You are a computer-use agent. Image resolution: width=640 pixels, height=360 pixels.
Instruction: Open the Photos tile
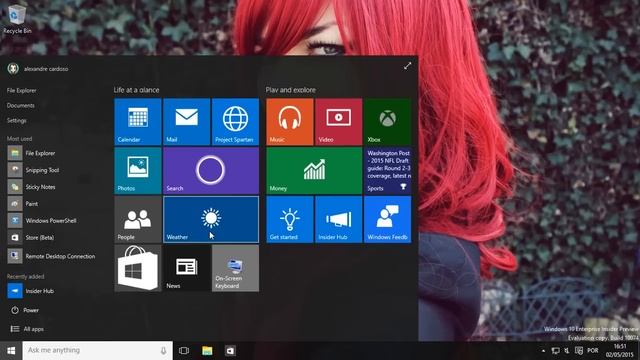point(138,171)
